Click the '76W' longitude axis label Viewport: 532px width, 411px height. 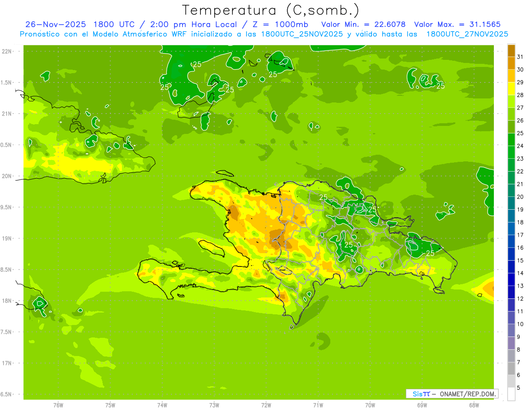click(x=58, y=405)
